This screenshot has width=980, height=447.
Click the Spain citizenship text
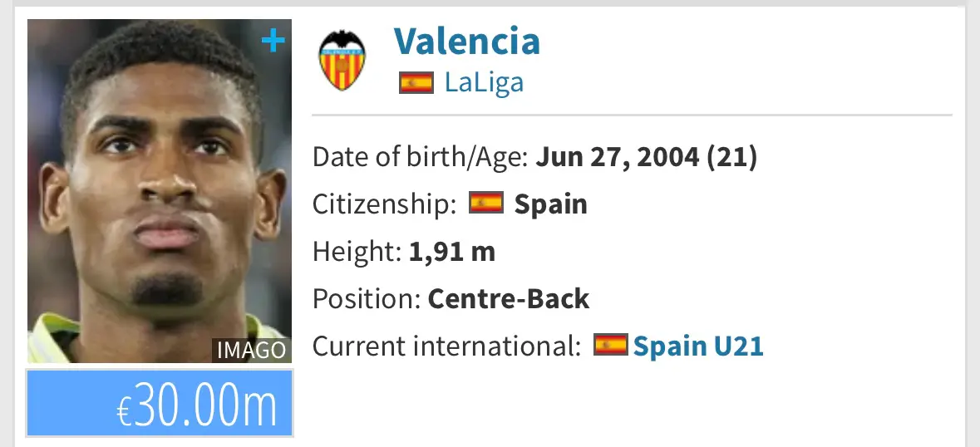[x=550, y=204]
